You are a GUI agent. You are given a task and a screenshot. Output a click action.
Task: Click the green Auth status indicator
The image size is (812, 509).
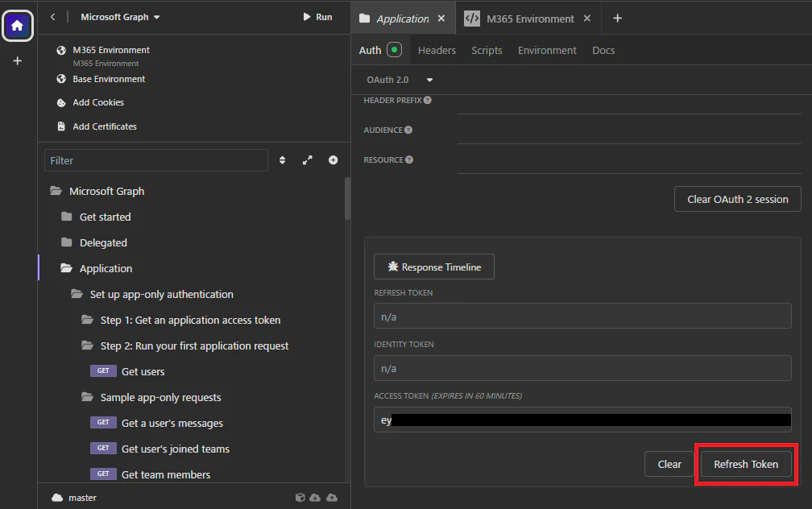point(394,50)
